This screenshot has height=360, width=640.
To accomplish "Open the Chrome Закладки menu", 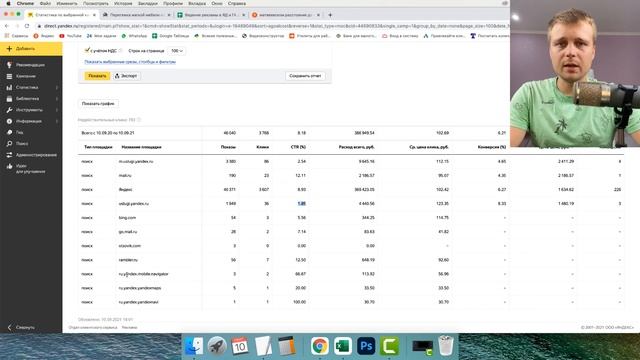I will tap(147, 3).
